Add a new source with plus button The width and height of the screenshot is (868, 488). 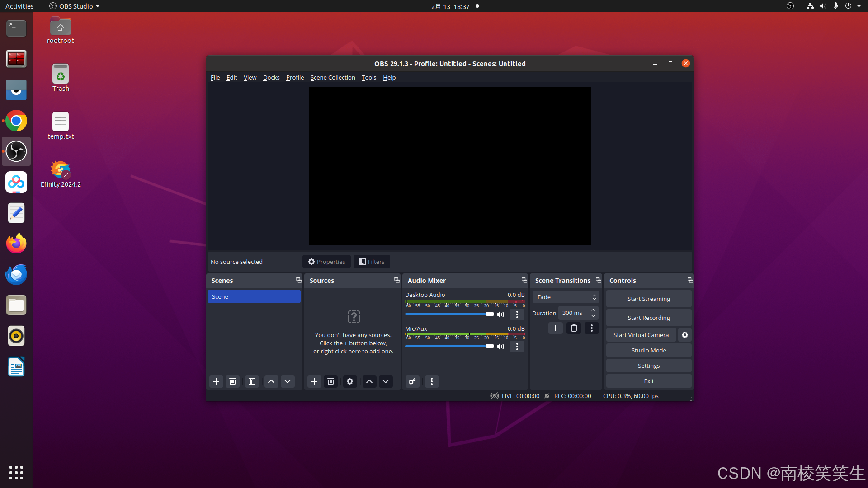pyautogui.click(x=314, y=382)
